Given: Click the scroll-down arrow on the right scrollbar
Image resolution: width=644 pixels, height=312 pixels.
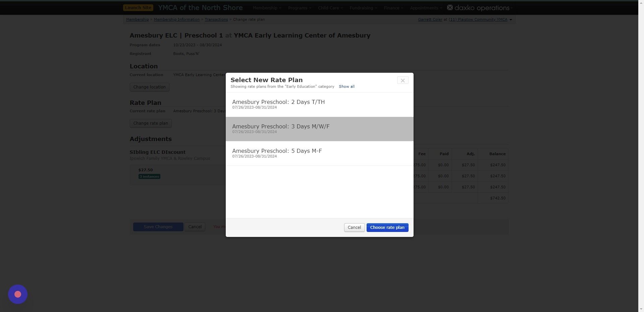Looking at the screenshot, I should coord(641,309).
